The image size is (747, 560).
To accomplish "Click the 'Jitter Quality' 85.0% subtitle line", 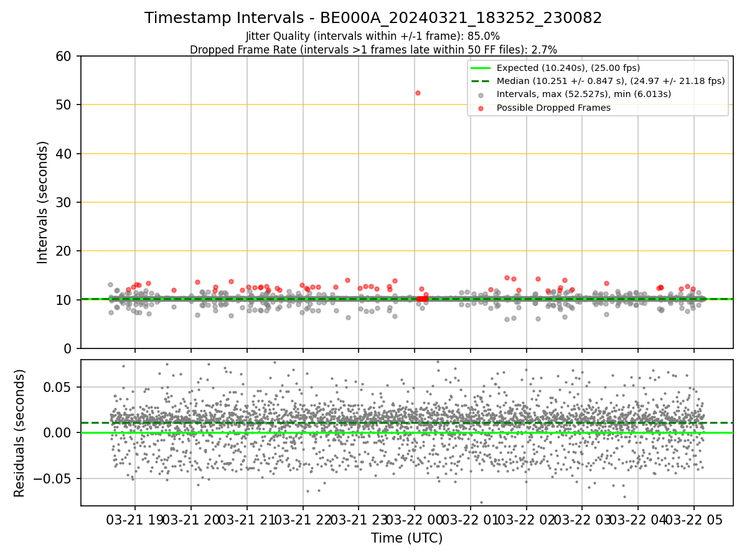I will pos(373,36).
